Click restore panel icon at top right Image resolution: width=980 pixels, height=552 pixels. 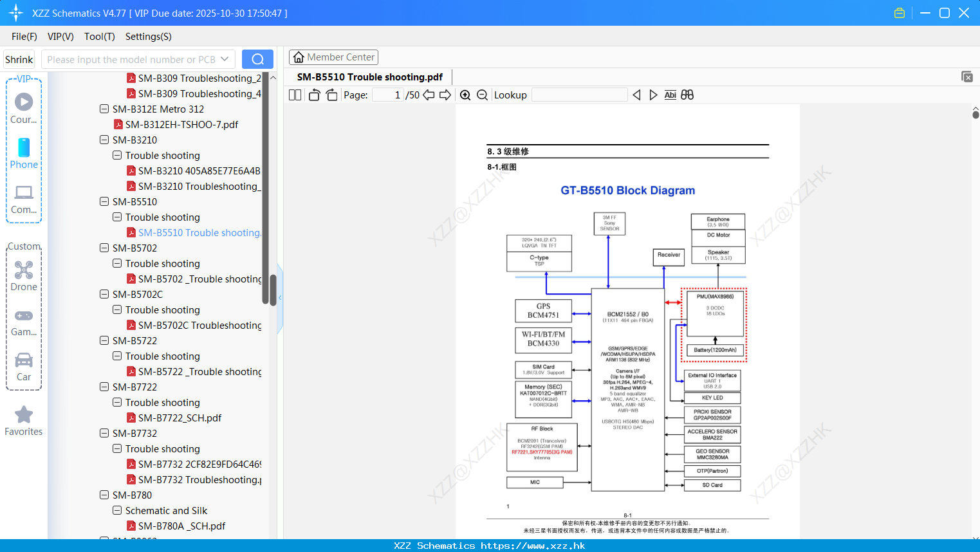pyautogui.click(x=967, y=77)
